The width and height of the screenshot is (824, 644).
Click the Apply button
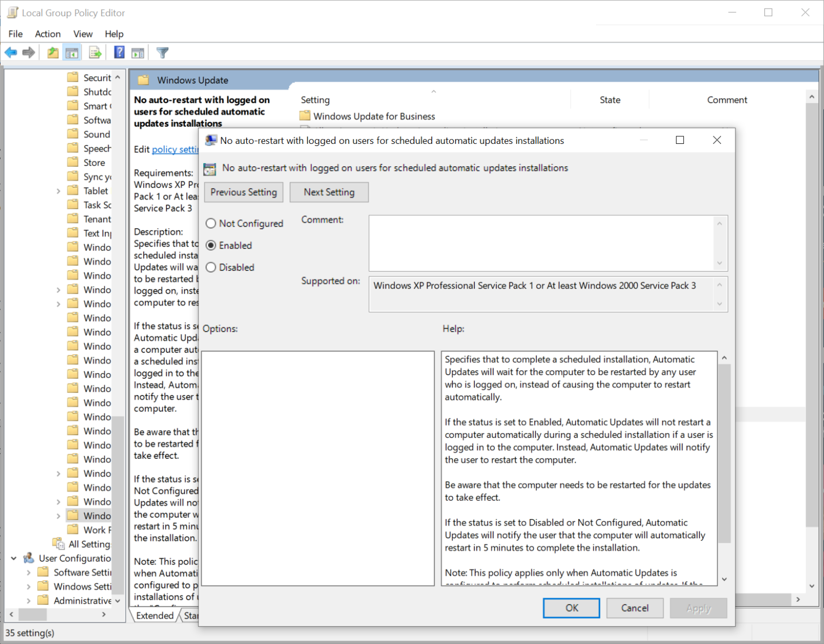click(x=698, y=608)
